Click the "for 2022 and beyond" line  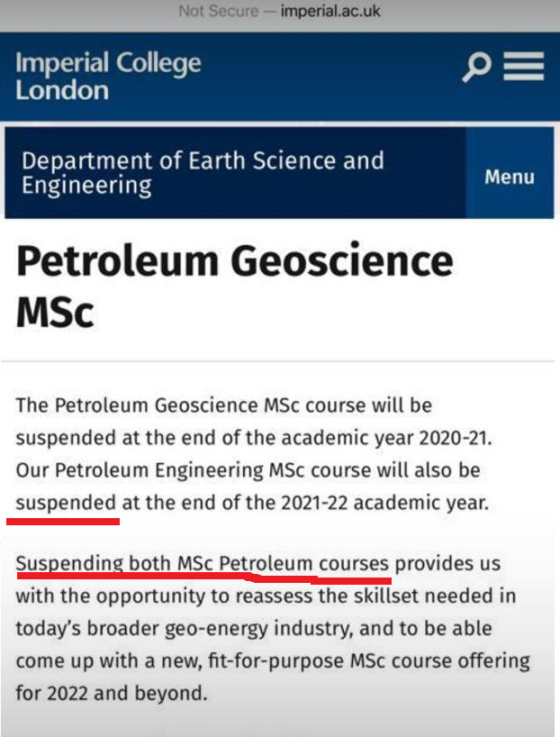[x=112, y=694]
